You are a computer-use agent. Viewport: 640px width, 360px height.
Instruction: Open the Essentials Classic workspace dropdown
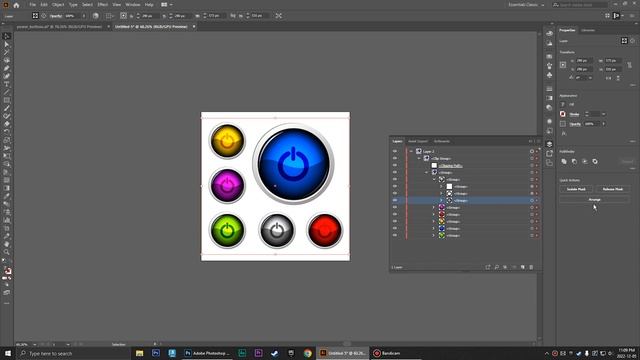click(x=526, y=5)
